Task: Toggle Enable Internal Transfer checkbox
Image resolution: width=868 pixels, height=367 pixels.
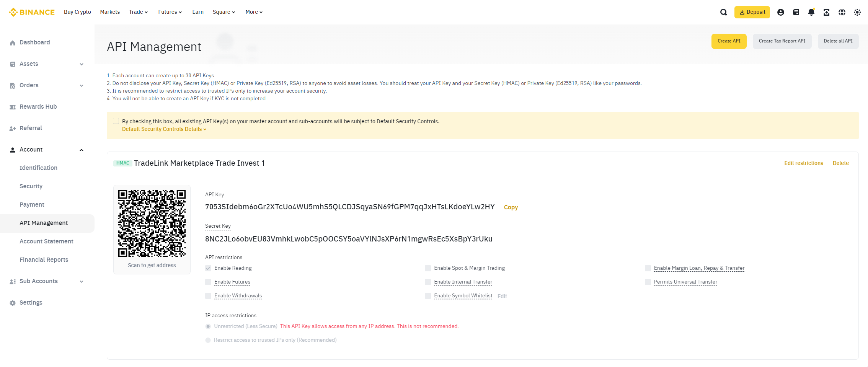Action: [x=428, y=282]
